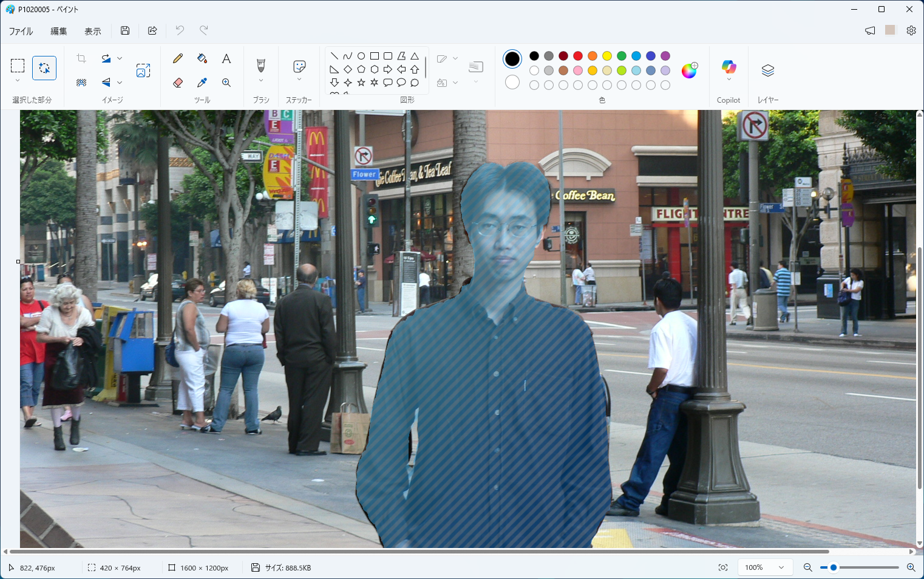The height and width of the screenshot is (579, 924).
Task: Select the Magnifier tool
Action: click(x=226, y=83)
